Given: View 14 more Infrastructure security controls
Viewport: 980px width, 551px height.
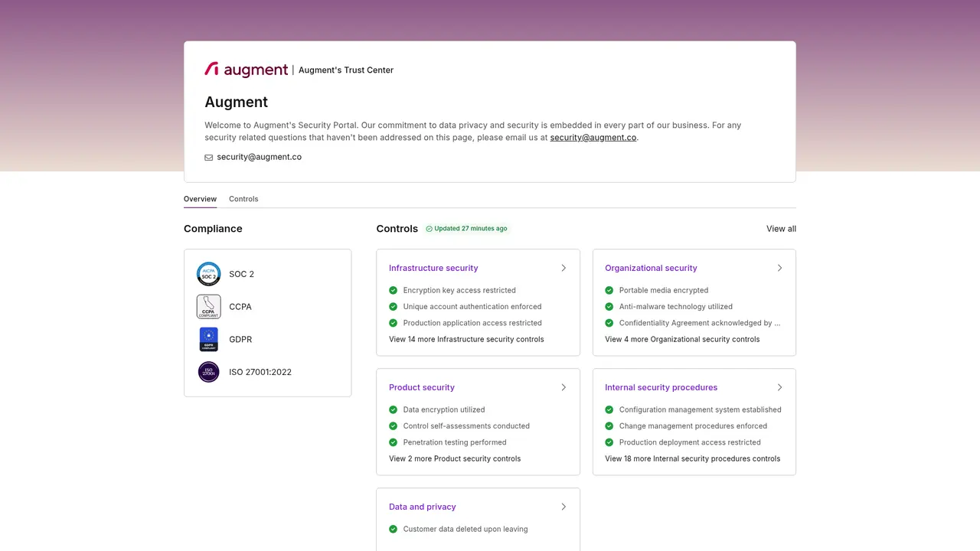Looking at the screenshot, I should click(x=466, y=339).
